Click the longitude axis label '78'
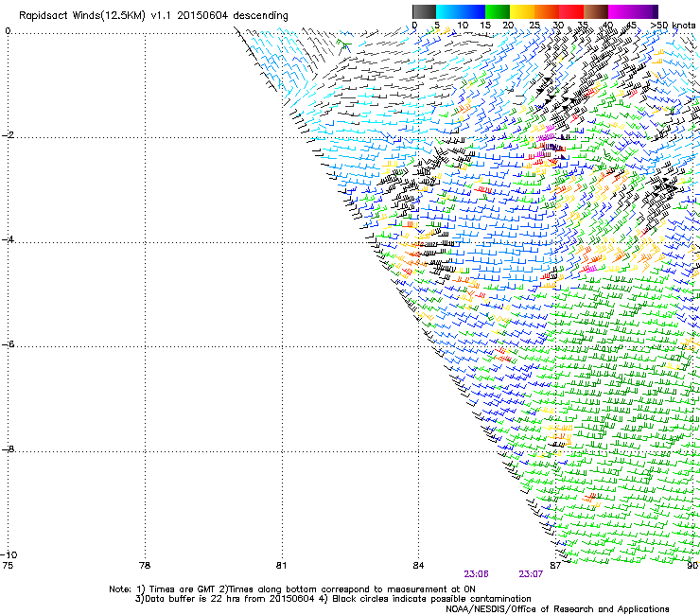The image size is (700, 615). (x=145, y=566)
